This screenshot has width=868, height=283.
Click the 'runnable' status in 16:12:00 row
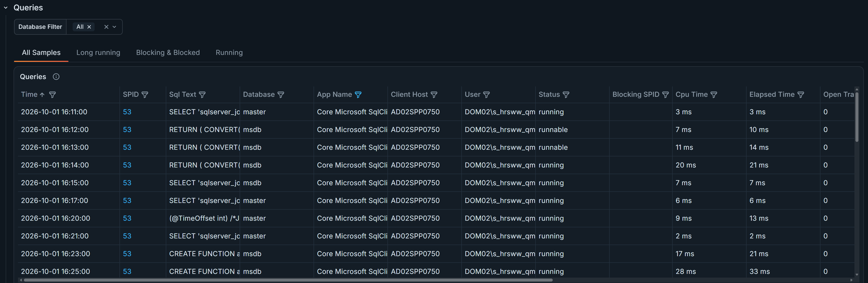point(553,130)
